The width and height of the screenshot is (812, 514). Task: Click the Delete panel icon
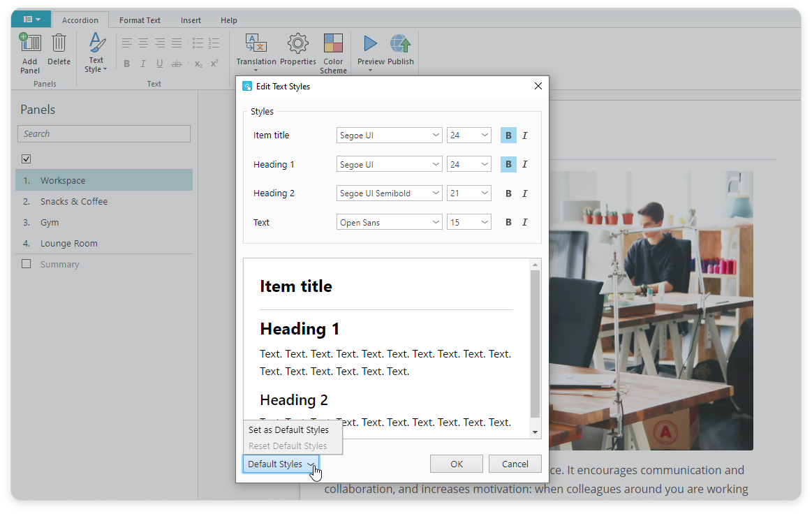(59, 43)
